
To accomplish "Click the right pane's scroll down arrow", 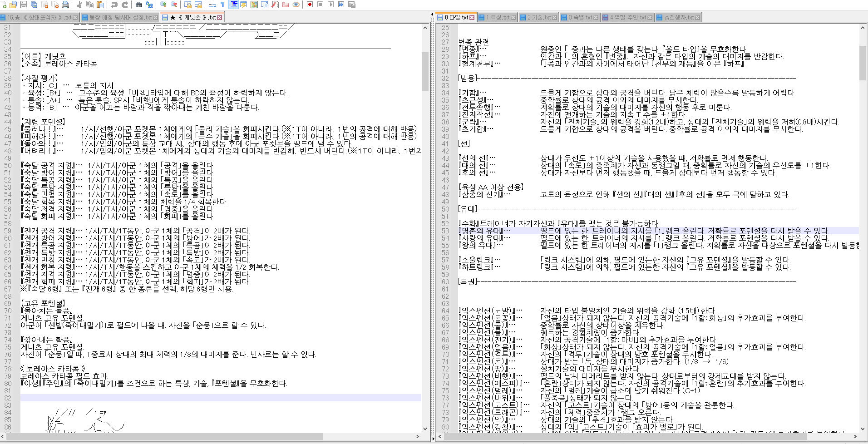I will 863,429.
